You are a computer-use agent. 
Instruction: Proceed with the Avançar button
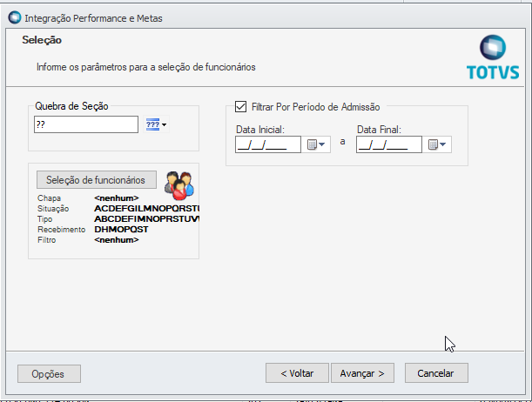pos(362,372)
